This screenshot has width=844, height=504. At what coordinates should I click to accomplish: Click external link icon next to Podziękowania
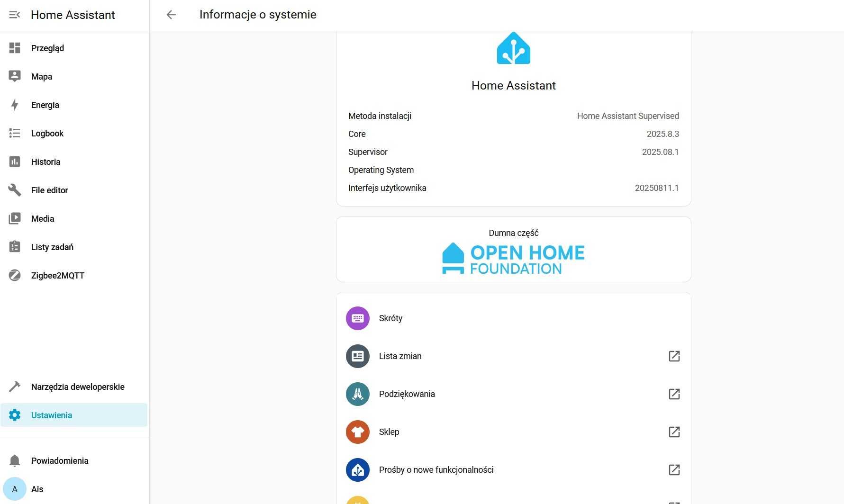coord(674,394)
